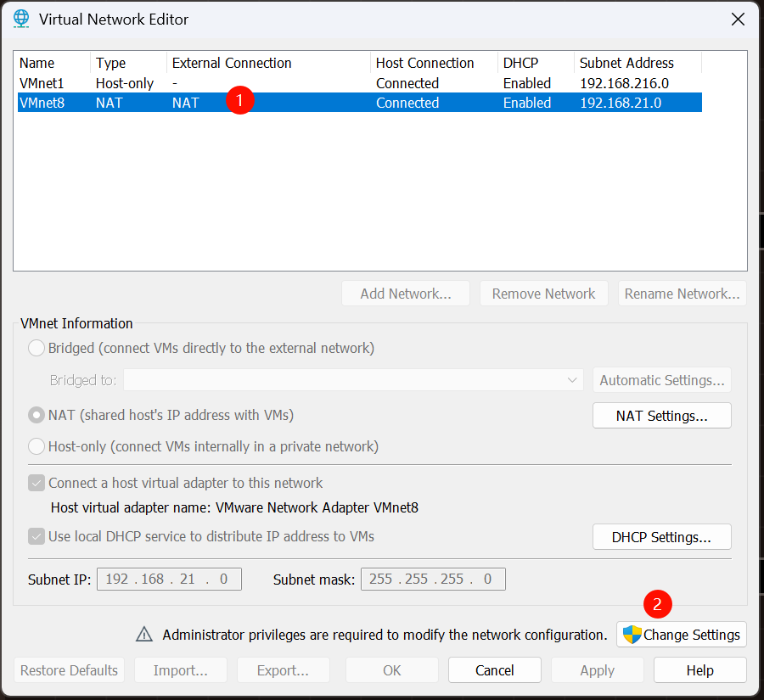Screen dimensions: 764x700
Task: Click the warning triangle icon beside administrator notice
Action: click(x=144, y=634)
